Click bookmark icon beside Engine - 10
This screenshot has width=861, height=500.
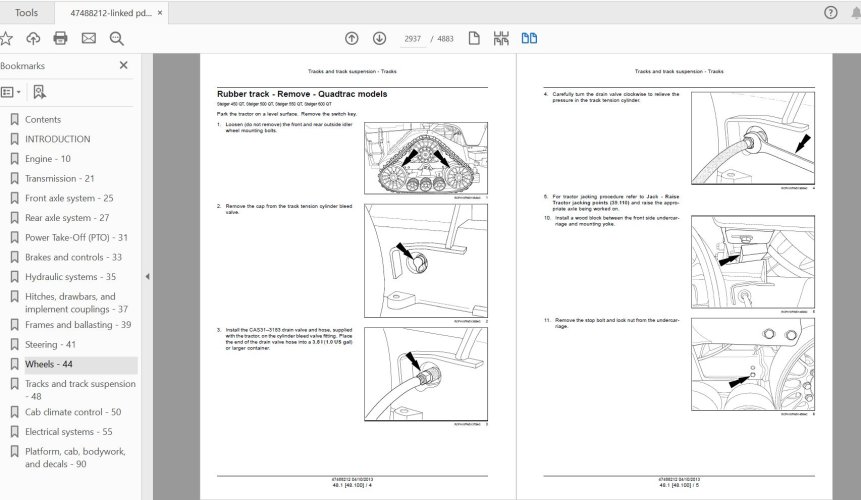15,159
